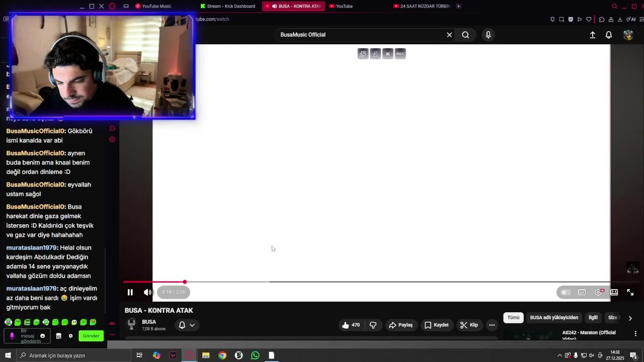Image resolution: width=644 pixels, height=362 pixels.
Task: Search tabs with the pink magnifier icon
Action: [614, 6]
